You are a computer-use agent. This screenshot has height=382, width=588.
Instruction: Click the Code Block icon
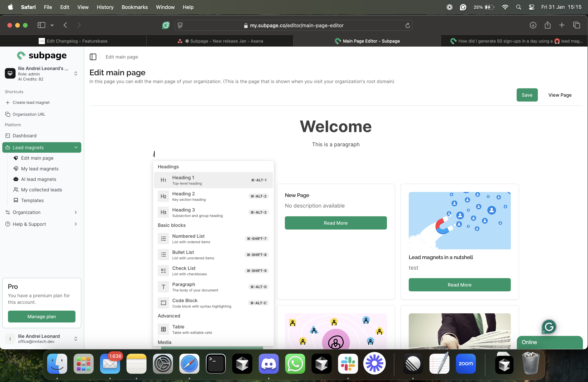point(163,303)
